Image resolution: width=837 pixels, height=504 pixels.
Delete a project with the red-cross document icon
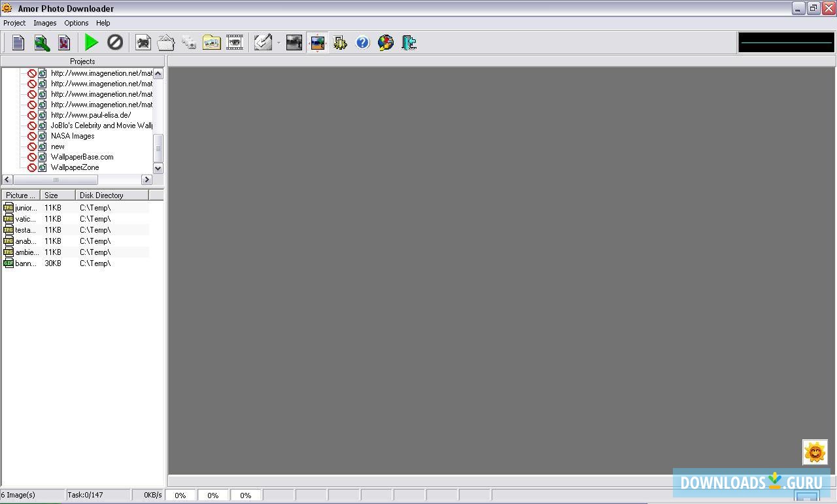click(63, 42)
